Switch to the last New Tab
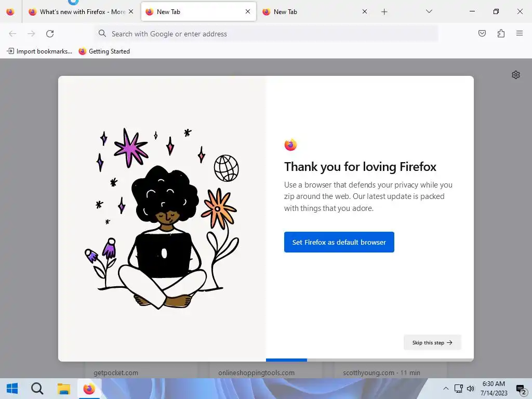The height and width of the screenshot is (399, 532). (315, 12)
